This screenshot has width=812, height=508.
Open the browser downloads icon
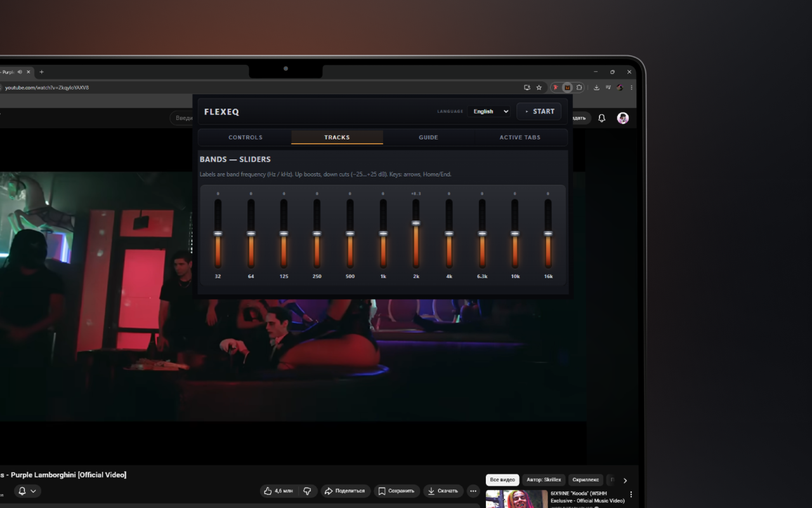tap(596, 88)
